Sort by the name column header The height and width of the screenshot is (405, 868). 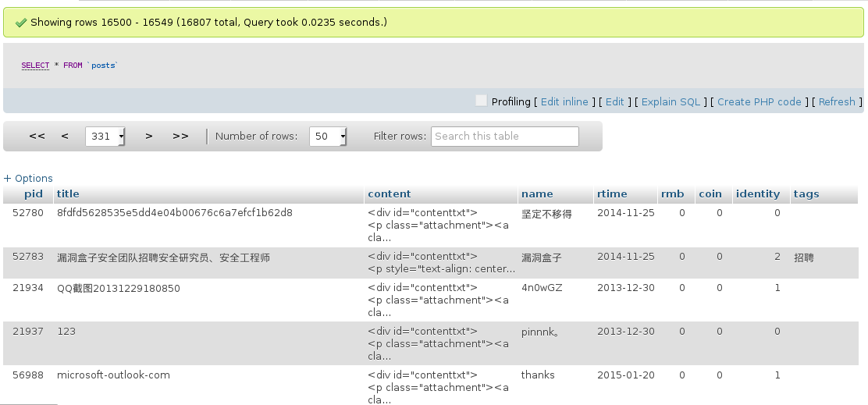pos(537,194)
